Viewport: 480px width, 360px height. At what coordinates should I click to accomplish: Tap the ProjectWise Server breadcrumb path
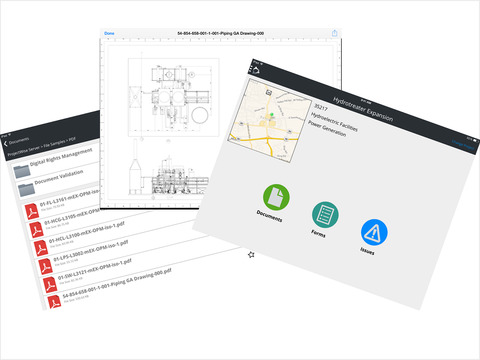coord(42,147)
